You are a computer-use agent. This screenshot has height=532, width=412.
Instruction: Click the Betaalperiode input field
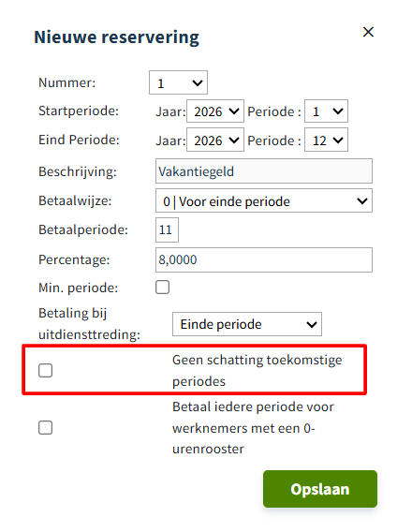click(167, 230)
